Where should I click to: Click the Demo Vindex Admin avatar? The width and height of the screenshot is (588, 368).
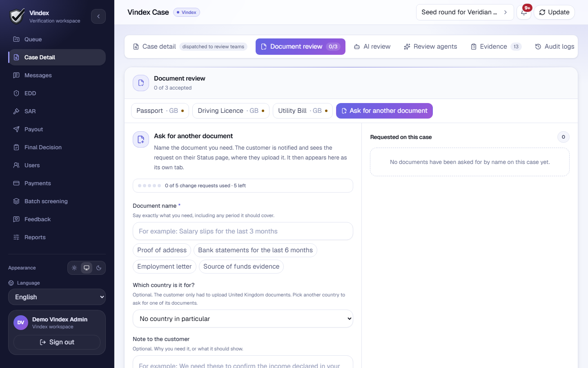21,323
